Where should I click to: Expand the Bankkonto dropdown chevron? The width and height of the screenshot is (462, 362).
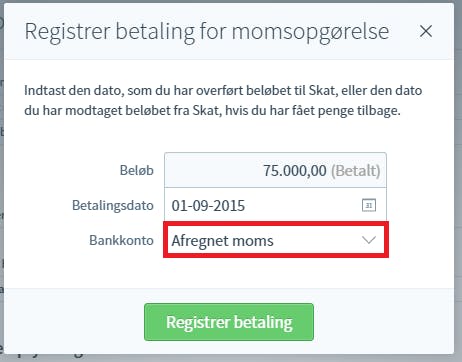(x=369, y=240)
